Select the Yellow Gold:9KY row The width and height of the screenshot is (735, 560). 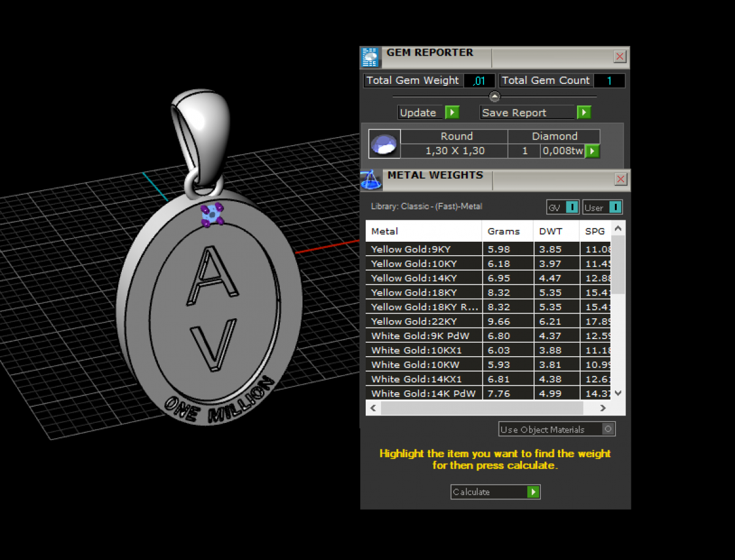489,249
